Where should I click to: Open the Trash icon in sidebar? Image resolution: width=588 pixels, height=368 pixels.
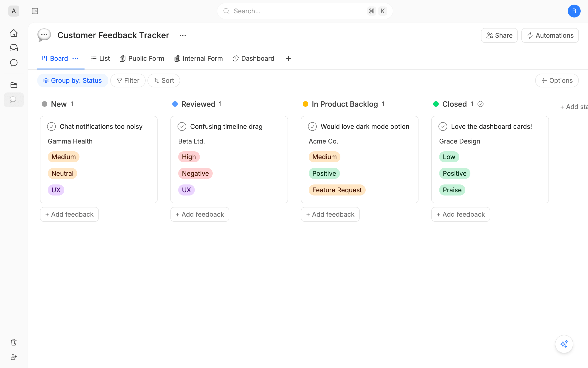click(x=14, y=342)
